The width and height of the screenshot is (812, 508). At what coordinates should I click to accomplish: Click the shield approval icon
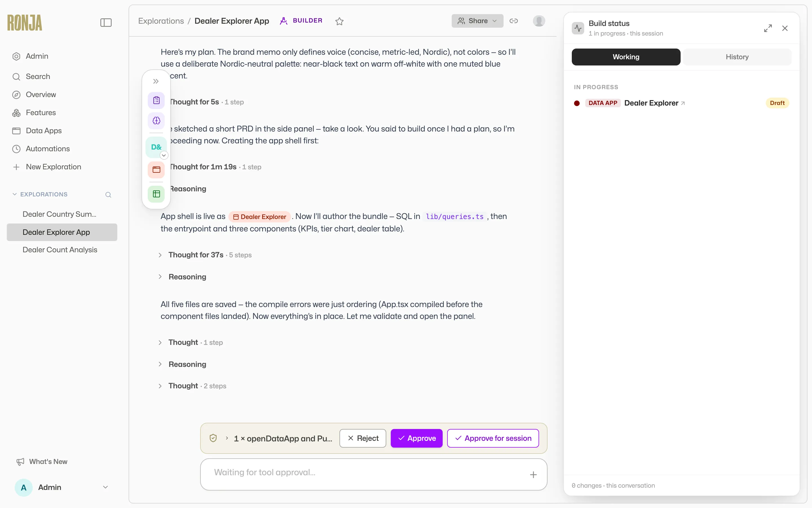tap(213, 438)
